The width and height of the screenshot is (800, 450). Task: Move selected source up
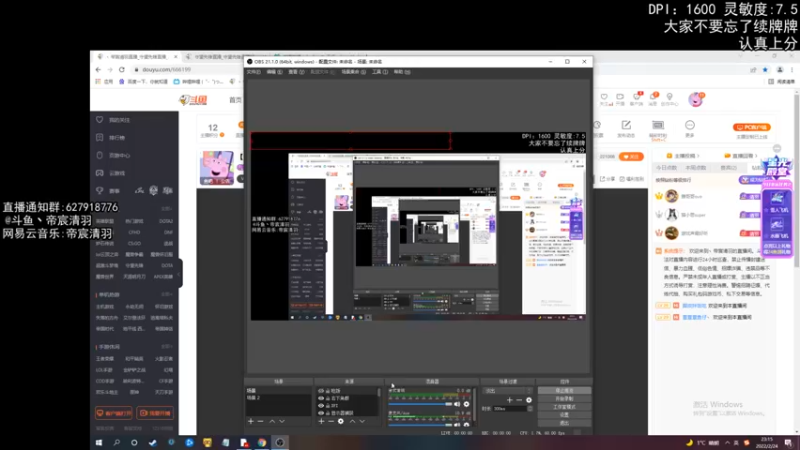352,421
